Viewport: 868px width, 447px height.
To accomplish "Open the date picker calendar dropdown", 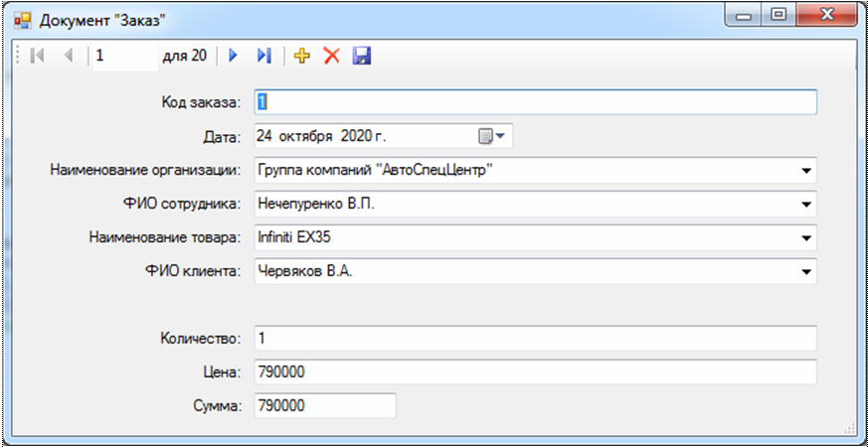I will point(492,136).
